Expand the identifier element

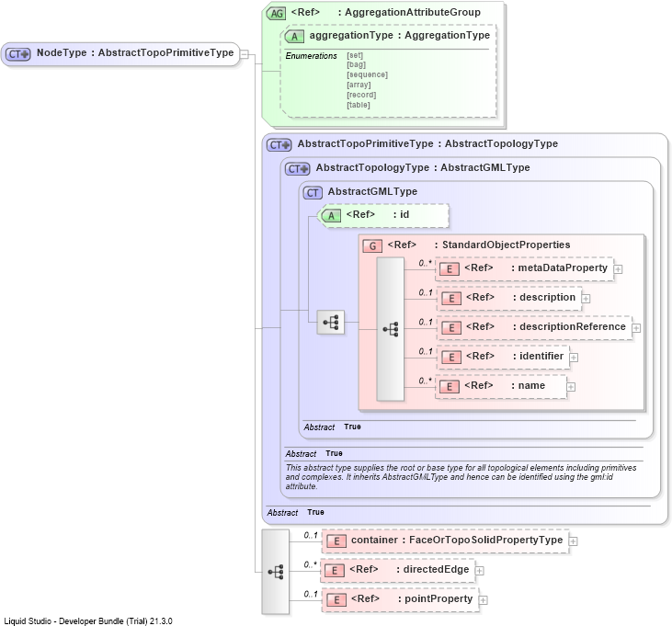click(574, 358)
